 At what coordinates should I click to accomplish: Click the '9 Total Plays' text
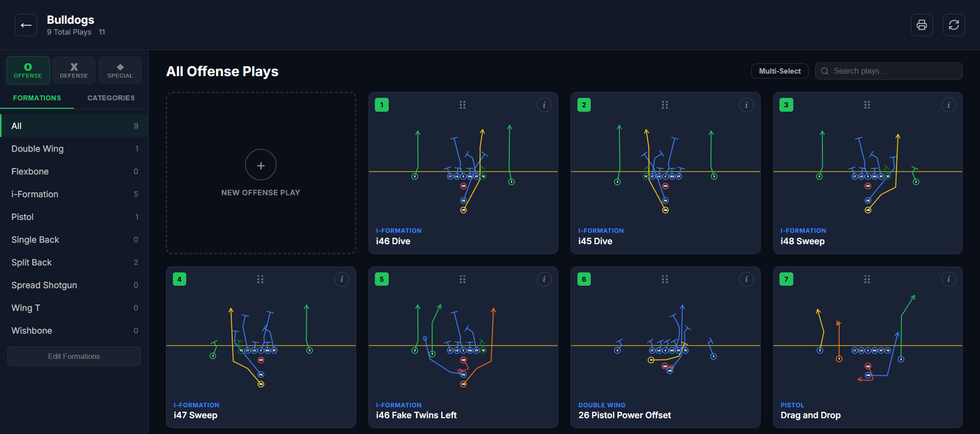pyautogui.click(x=69, y=32)
